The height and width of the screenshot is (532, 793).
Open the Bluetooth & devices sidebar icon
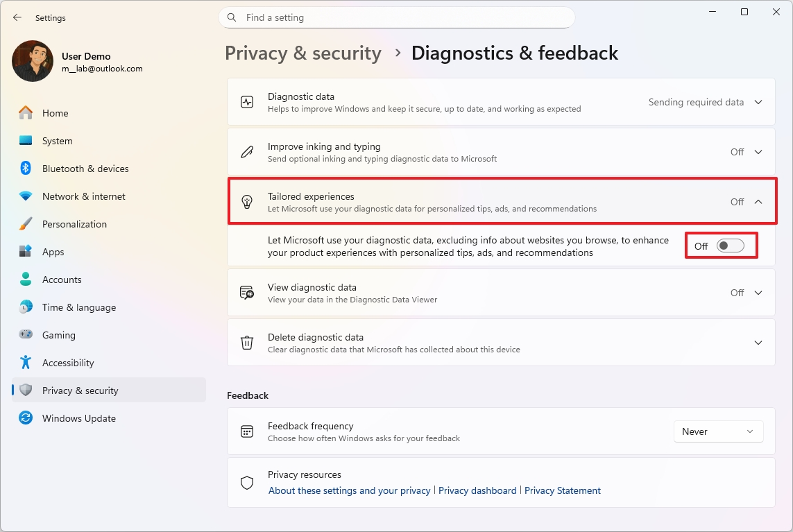pos(25,168)
